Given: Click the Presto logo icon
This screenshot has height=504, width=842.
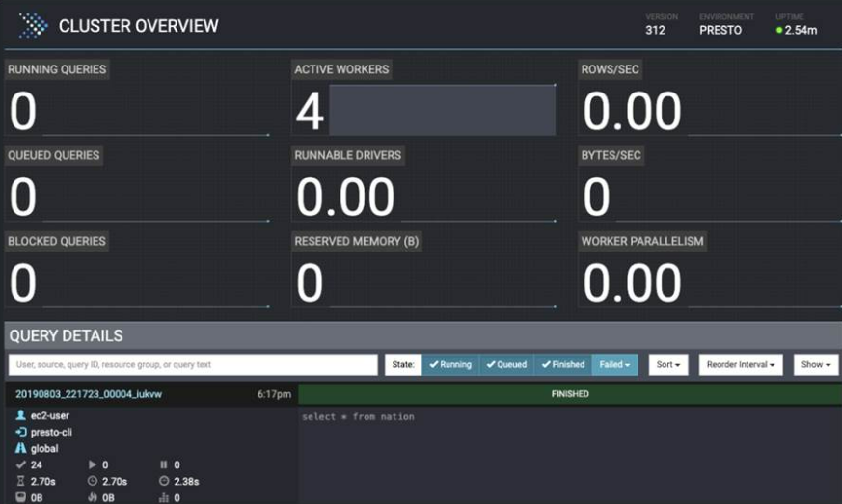Looking at the screenshot, I should click(34, 25).
